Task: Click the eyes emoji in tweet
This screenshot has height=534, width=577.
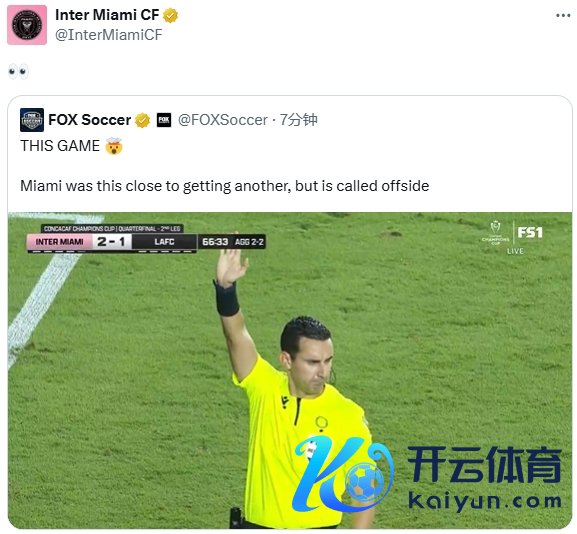Action: point(18,71)
